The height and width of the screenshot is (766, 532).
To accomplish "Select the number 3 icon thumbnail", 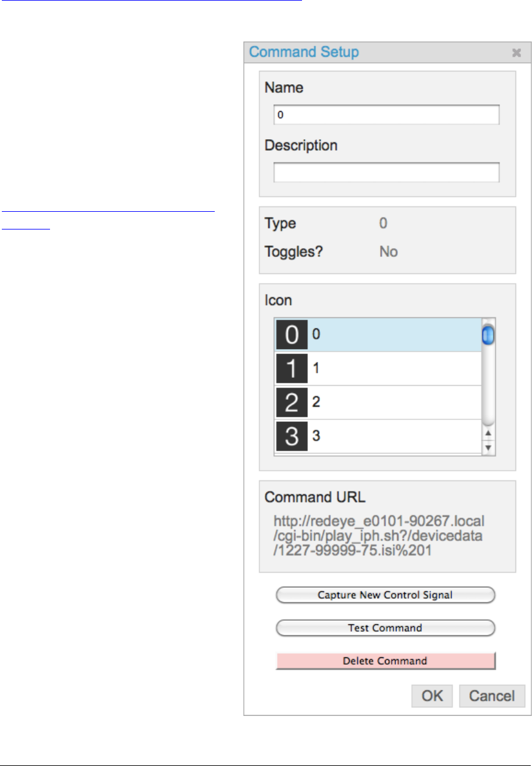I will 292,437.
